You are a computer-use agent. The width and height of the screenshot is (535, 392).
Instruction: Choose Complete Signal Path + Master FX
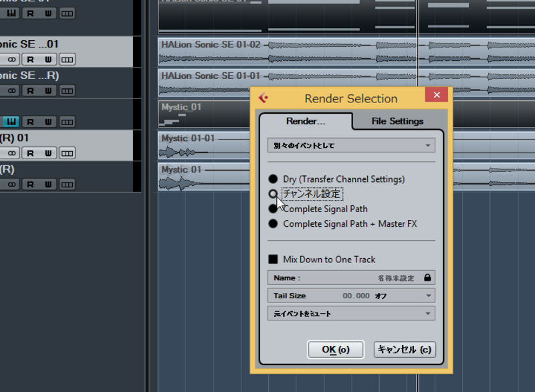pyautogui.click(x=273, y=223)
